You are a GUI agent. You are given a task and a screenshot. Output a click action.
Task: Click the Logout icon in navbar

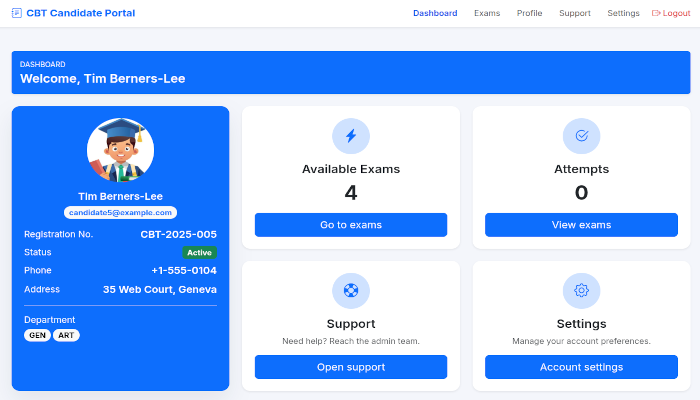pos(657,13)
